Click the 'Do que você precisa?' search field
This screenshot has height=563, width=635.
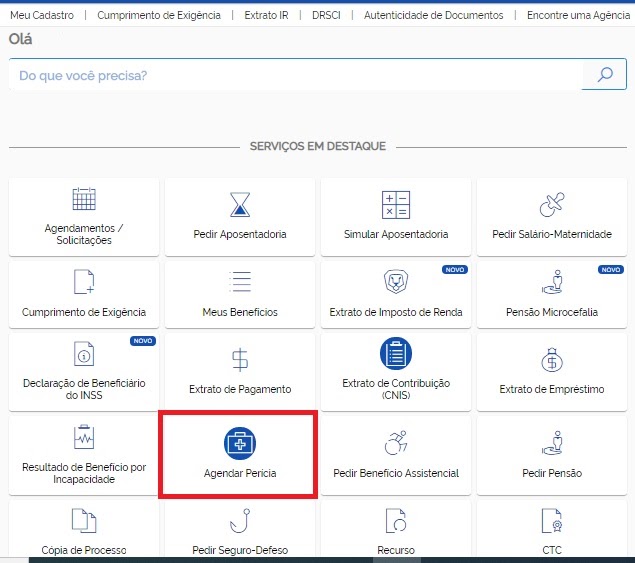(295, 75)
